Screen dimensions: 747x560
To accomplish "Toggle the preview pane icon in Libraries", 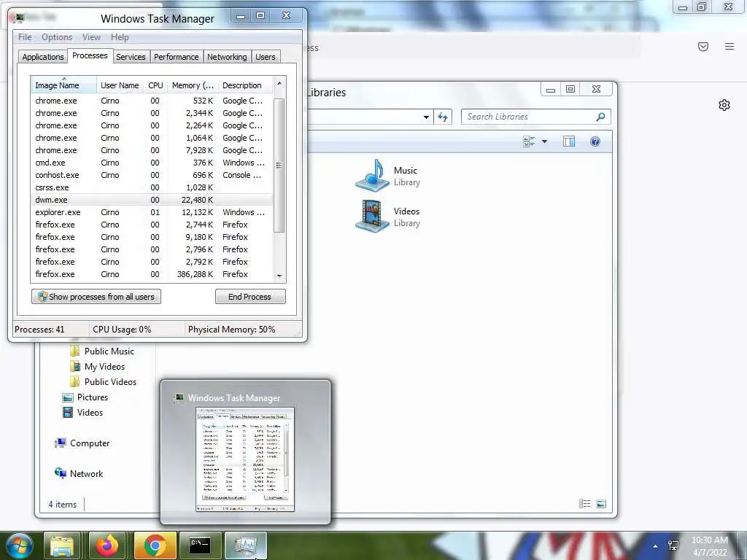I will pos(569,141).
